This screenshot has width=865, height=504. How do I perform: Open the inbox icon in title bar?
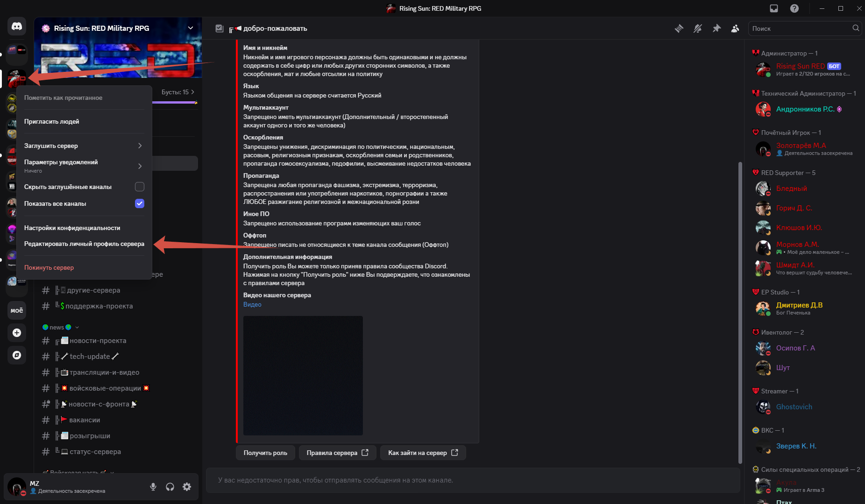pos(774,8)
